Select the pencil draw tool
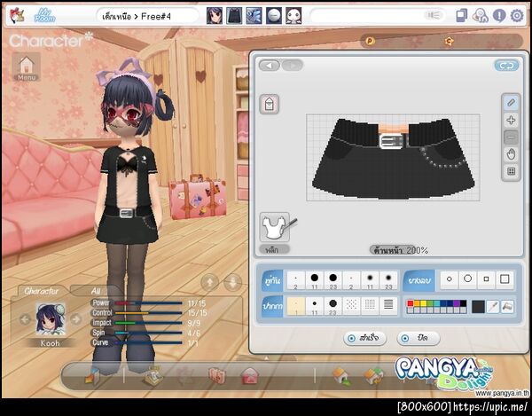The height and width of the screenshot is (416, 532). click(x=511, y=103)
